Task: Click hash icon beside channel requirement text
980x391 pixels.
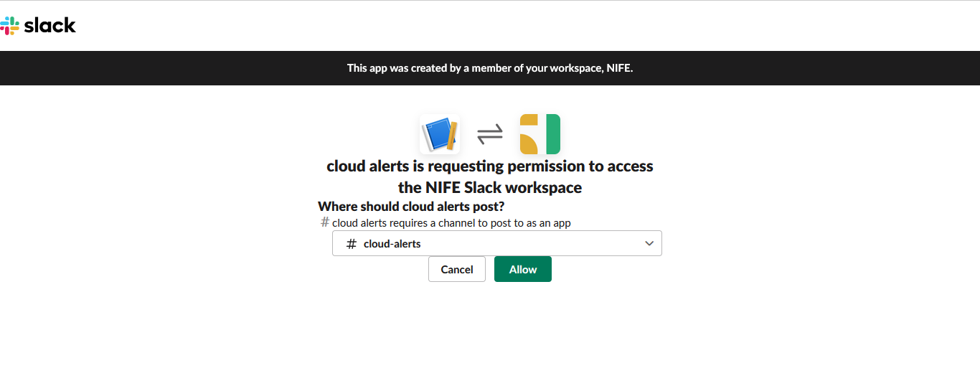Action: (x=325, y=222)
